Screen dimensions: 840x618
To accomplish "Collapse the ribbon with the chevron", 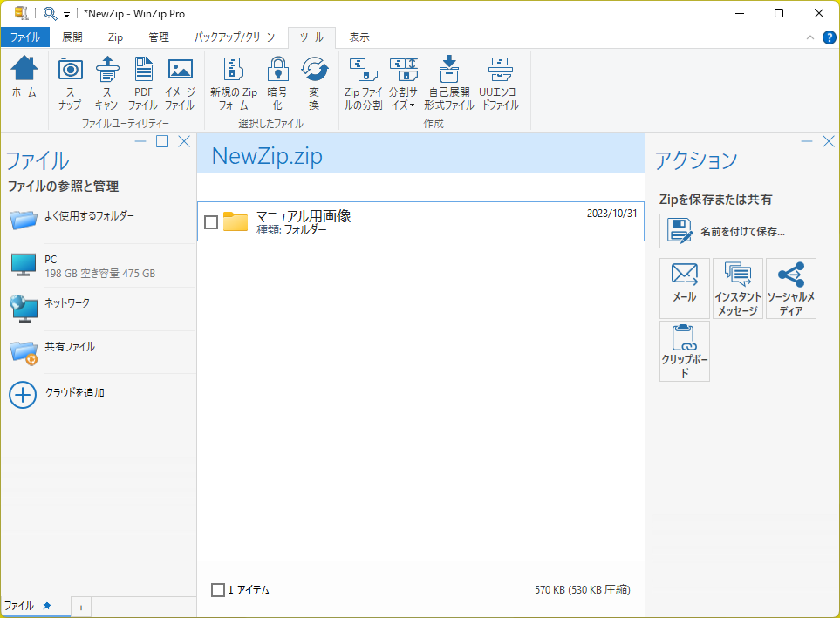I will (x=809, y=37).
